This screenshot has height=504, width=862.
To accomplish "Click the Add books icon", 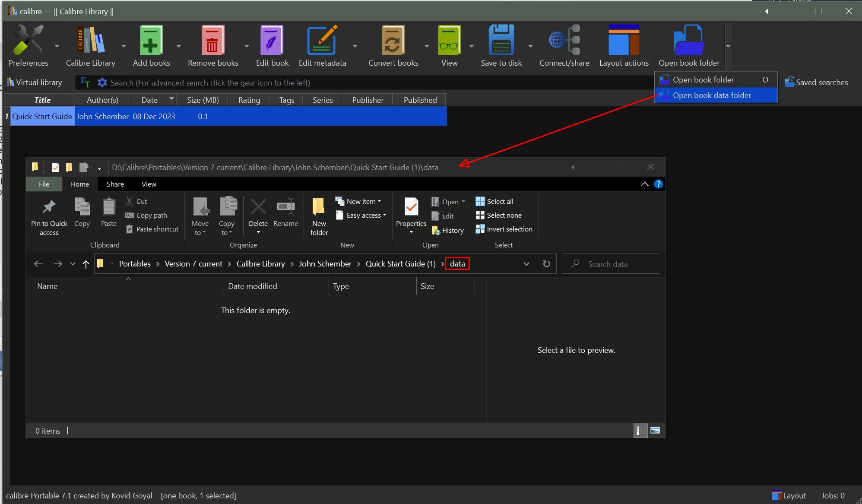I will point(151,41).
